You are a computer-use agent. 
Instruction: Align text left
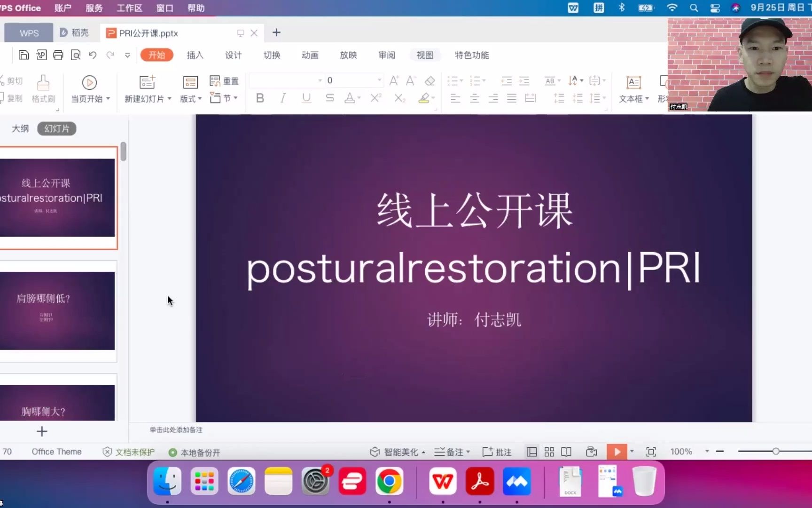[x=455, y=98]
